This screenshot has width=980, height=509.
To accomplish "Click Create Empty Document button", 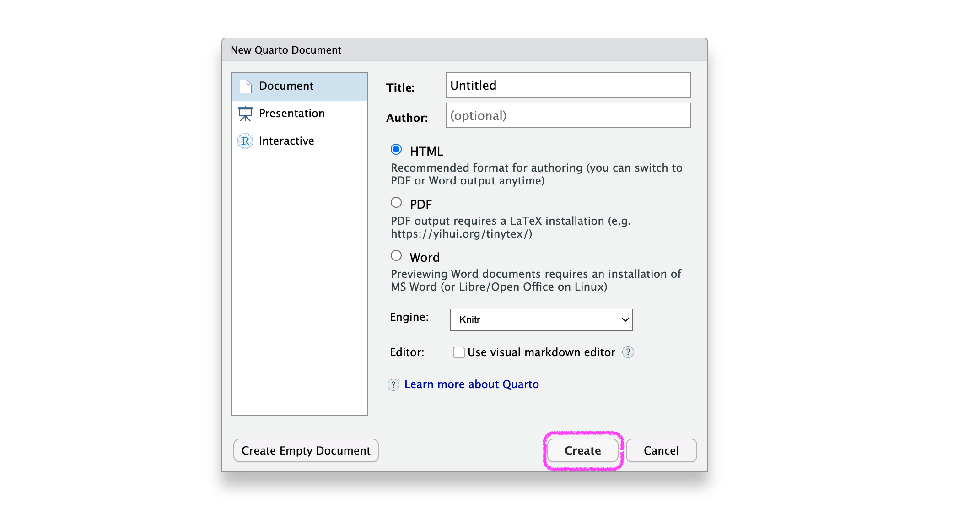I will click(306, 450).
